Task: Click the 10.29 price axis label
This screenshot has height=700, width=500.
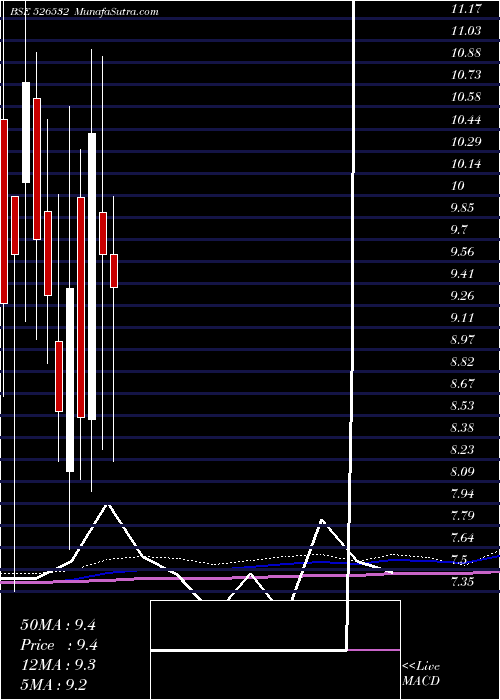Action: tap(466, 142)
